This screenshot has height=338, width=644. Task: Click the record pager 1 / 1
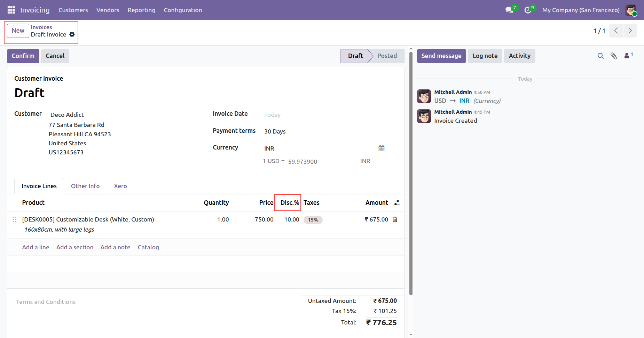[x=599, y=31]
